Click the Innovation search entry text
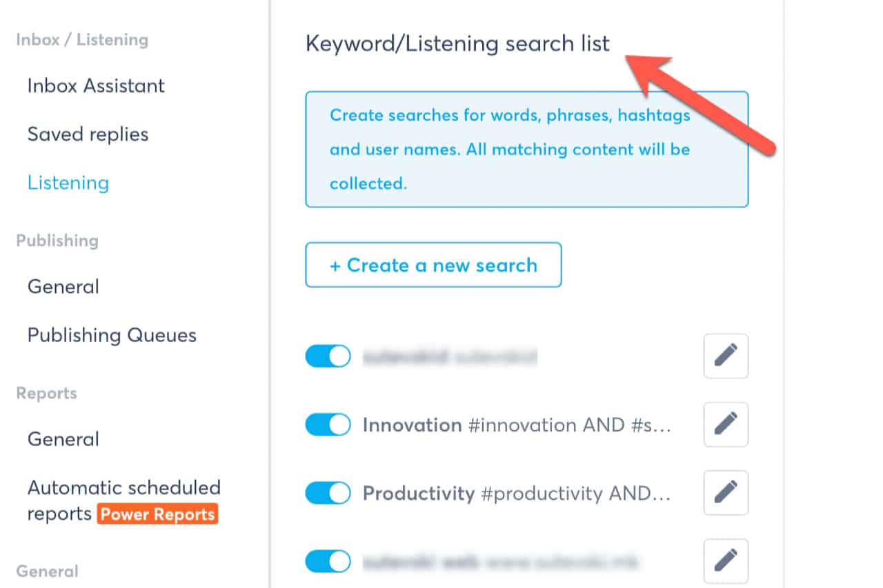The image size is (883, 588). [x=516, y=425]
